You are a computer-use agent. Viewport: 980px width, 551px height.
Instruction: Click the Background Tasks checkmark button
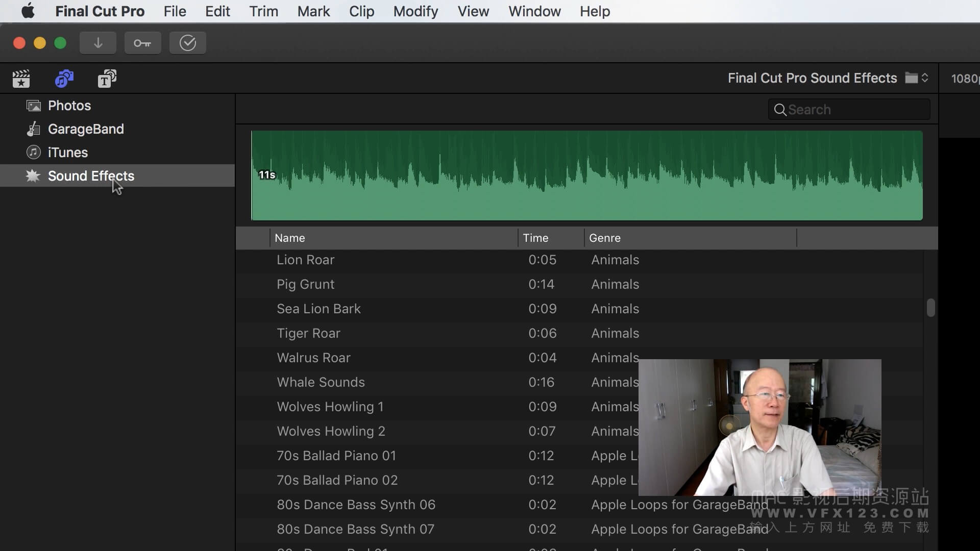(x=188, y=43)
